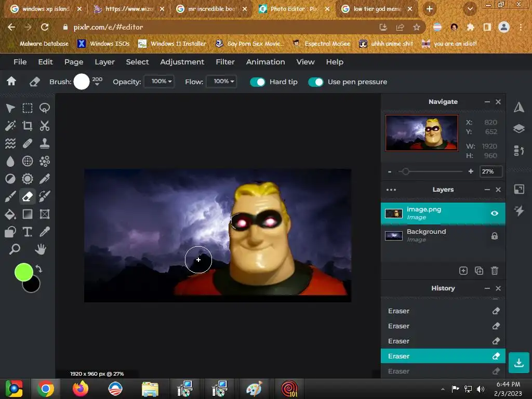The height and width of the screenshot is (399, 532).
Task: Reload the page in Chrome
Action: tap(45, 27)
